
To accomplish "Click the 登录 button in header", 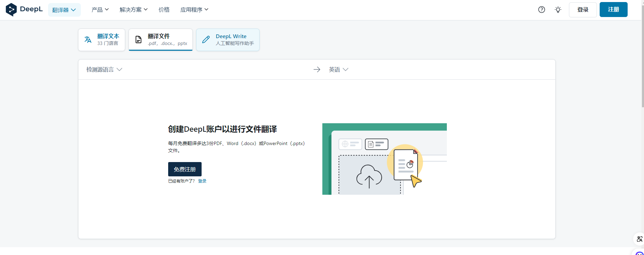I will (x=583, y=10).
